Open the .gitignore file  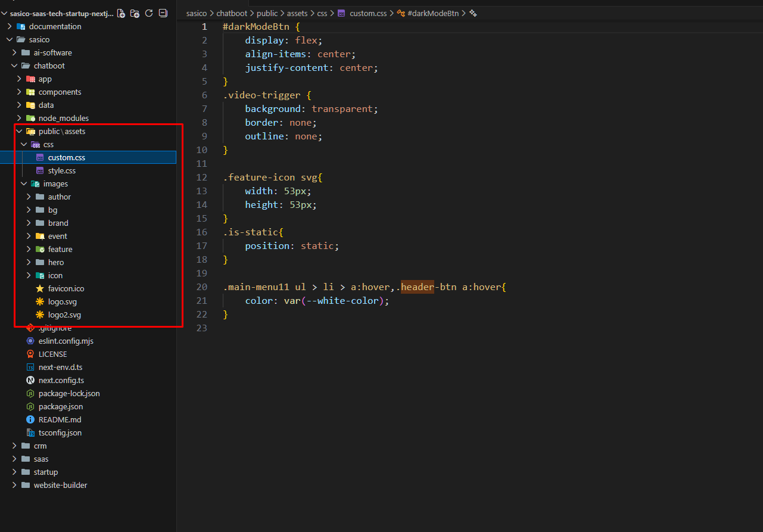[x=88, y=328]
